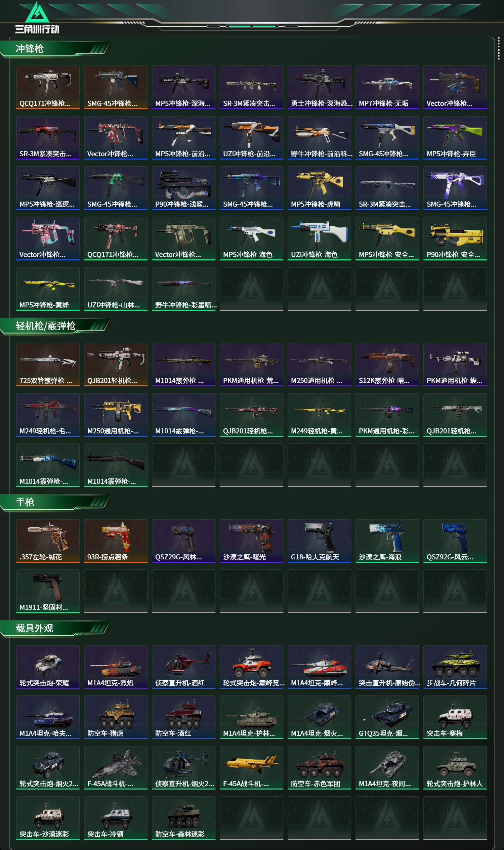Choose the 侦察直升机-酒红 helicopter skin
The image size is (504, 850).
pyautogui.click(x=184, y=667)
